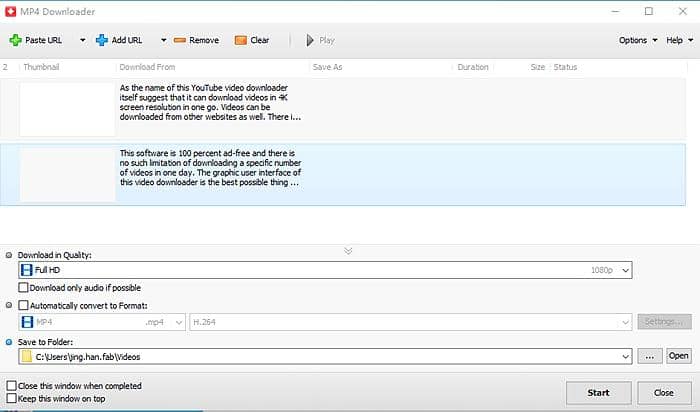Viewport: 700px width, 412px height.
Task: Click the yellow folder icon in path field
Action: pyautogui.click(x=27, y=356)
